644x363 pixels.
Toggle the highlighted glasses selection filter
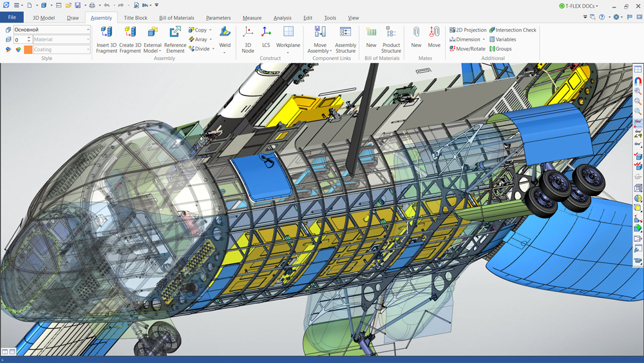coord(638,122)
